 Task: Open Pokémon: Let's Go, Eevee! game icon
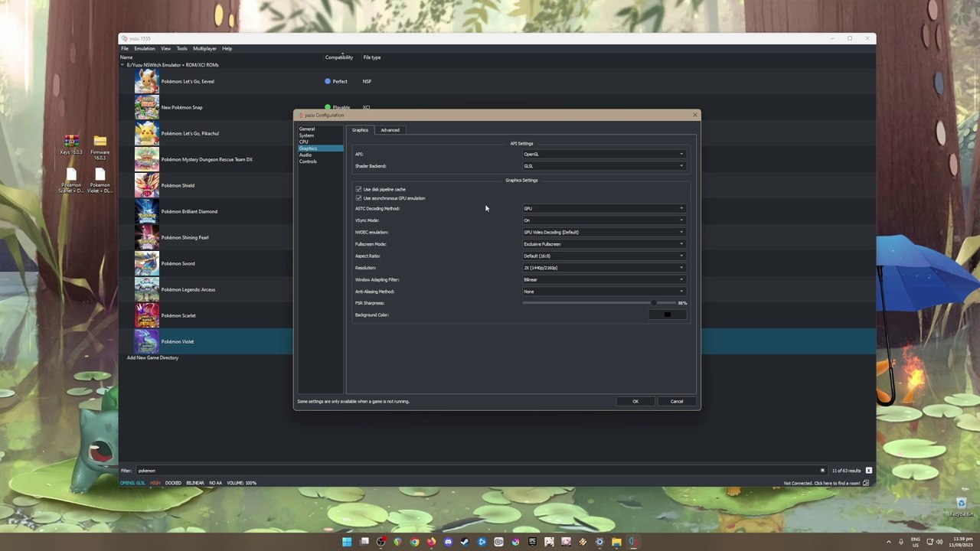(x=147, y=81)
